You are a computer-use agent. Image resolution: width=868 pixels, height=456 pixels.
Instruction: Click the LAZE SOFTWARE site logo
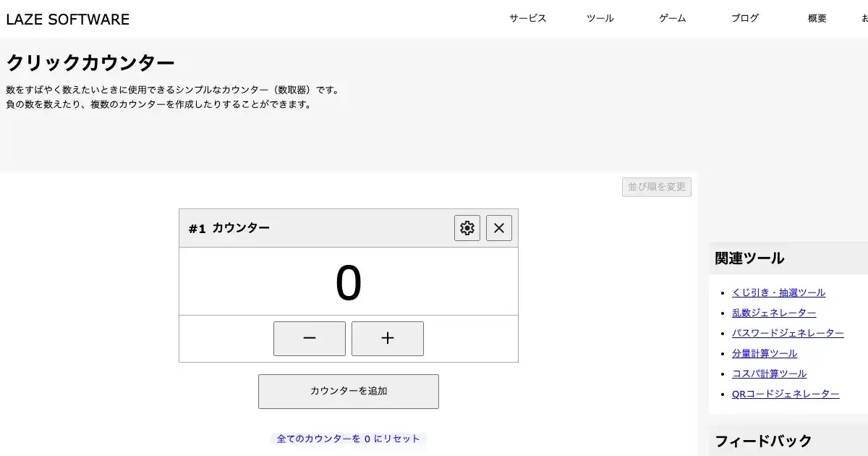(x=68, y=20)
